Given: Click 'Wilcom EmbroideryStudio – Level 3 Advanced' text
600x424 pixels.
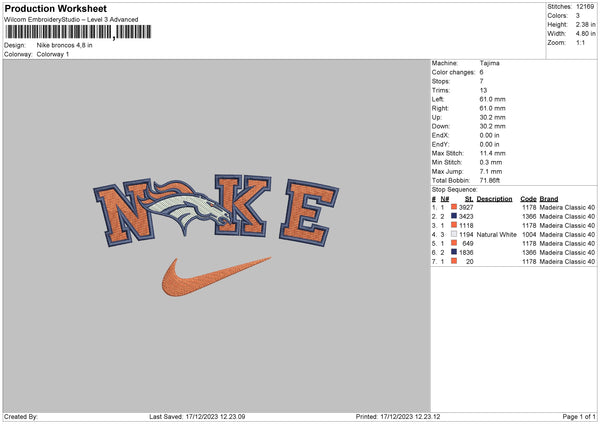Looking at the screenshot, I should (71, 20).
